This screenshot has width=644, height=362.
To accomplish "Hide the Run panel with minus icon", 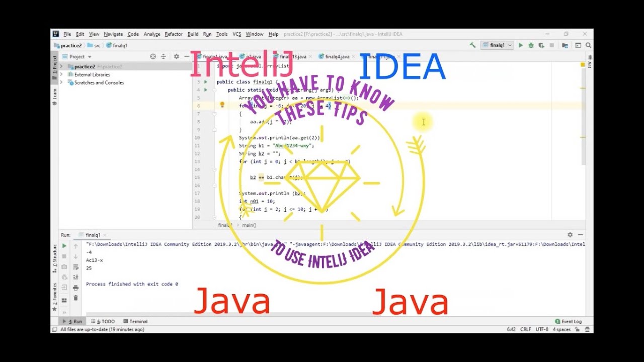I will pos(581,235).
